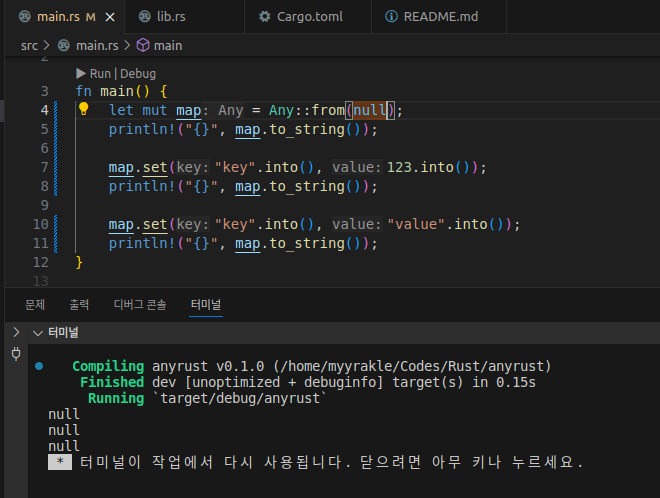Click the Rust icon on main.rs tab
This screenshot has width=660, height=498.
(24, 17)
